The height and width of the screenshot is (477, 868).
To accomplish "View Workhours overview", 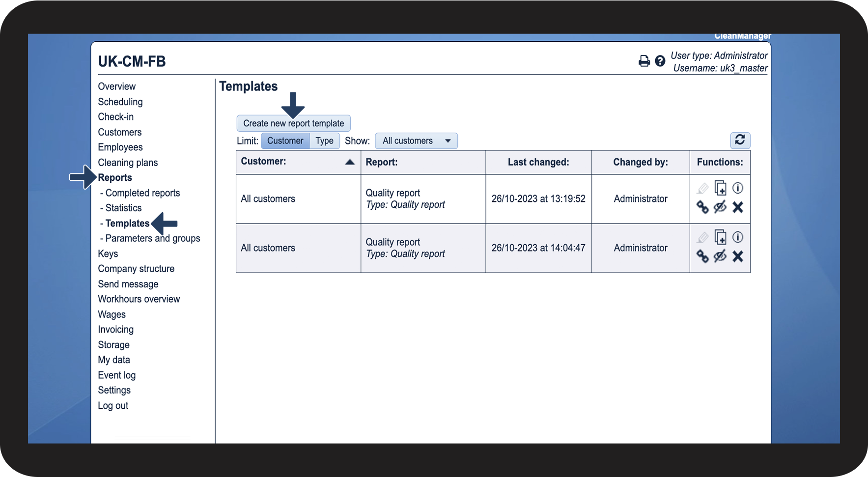I will tap(139, 299).
